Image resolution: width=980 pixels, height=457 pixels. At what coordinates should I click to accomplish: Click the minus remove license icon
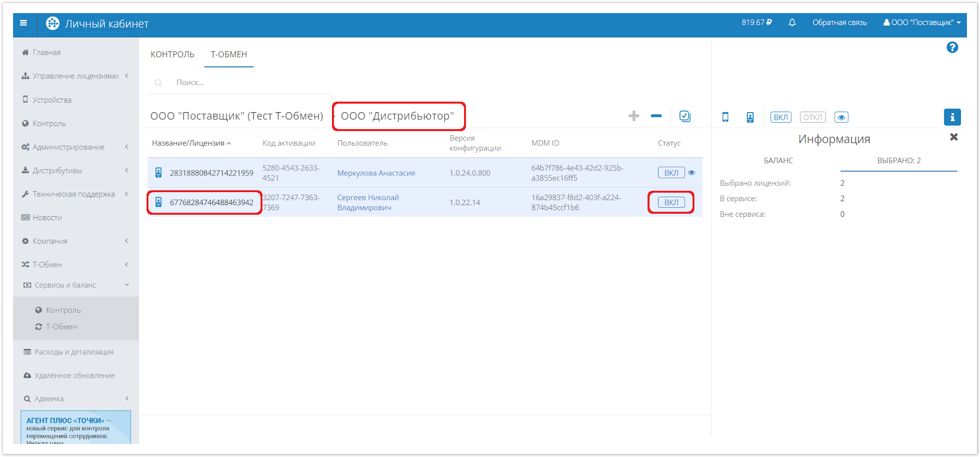(x=656, y=116)
